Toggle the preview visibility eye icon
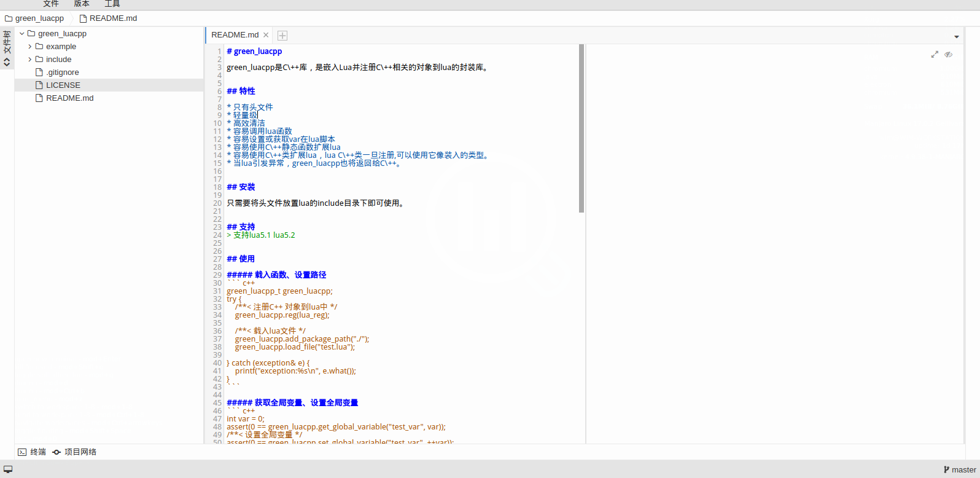 [x=949, y=55]
